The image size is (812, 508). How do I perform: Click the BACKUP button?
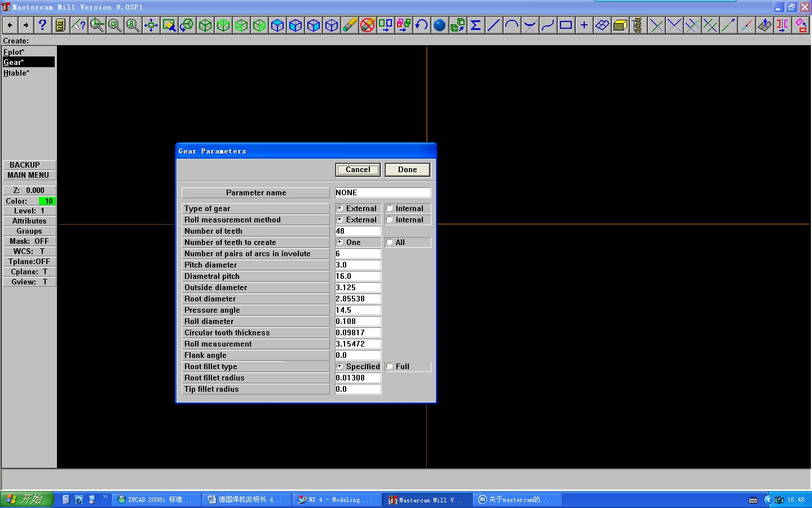[29, 165]
